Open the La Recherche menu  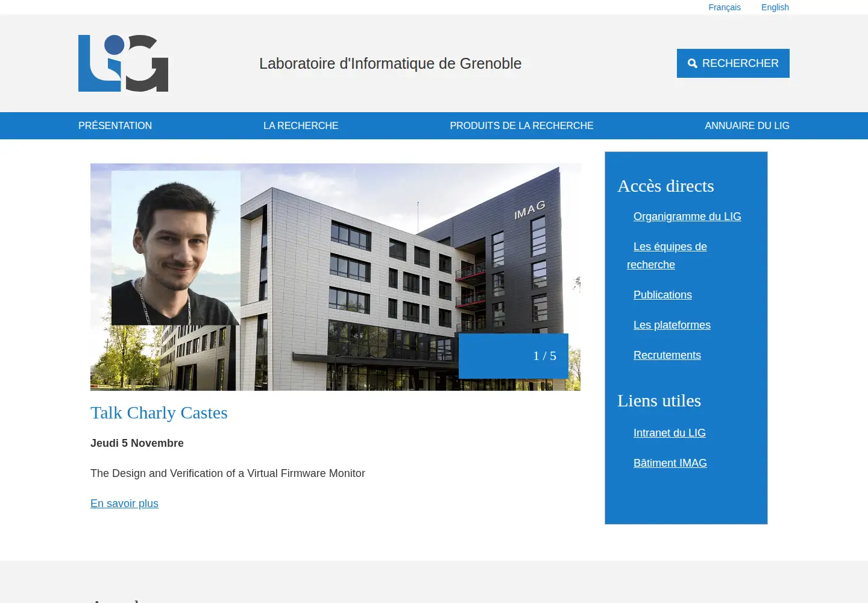[301, 125]
